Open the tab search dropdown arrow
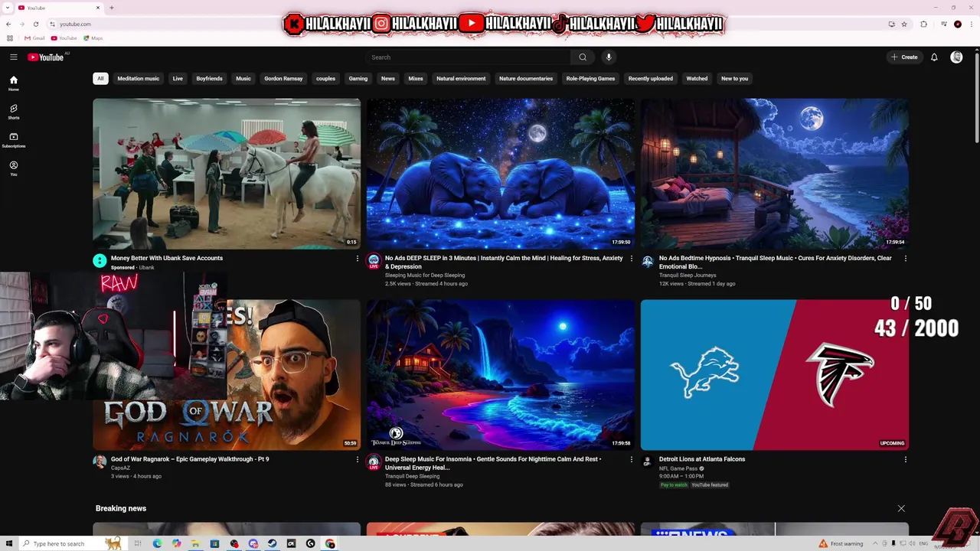Image resolution: width=980 pixels, height=551 pixels. (x=8, y=8)
